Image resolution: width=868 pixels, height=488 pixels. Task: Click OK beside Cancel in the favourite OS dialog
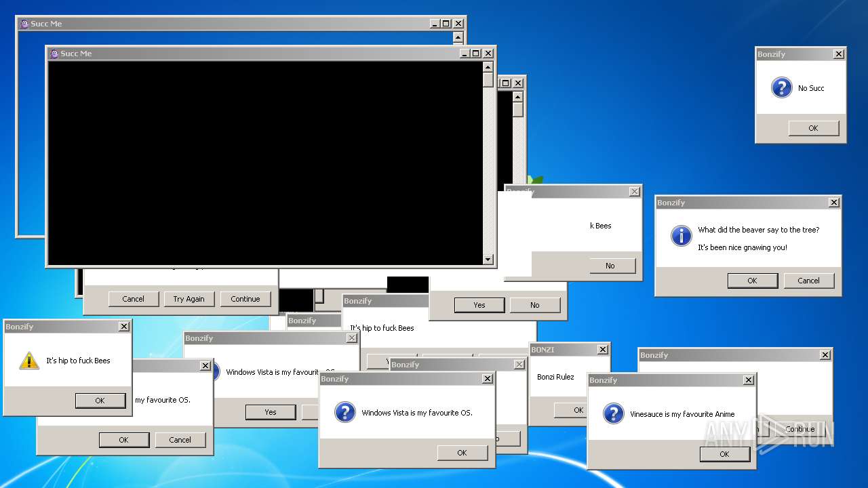click(x=123, y=440)
